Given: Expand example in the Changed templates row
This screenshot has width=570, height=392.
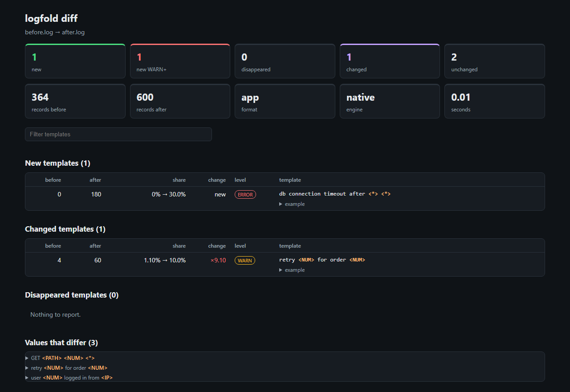Looking at the screenshot, I should (292, 270).
